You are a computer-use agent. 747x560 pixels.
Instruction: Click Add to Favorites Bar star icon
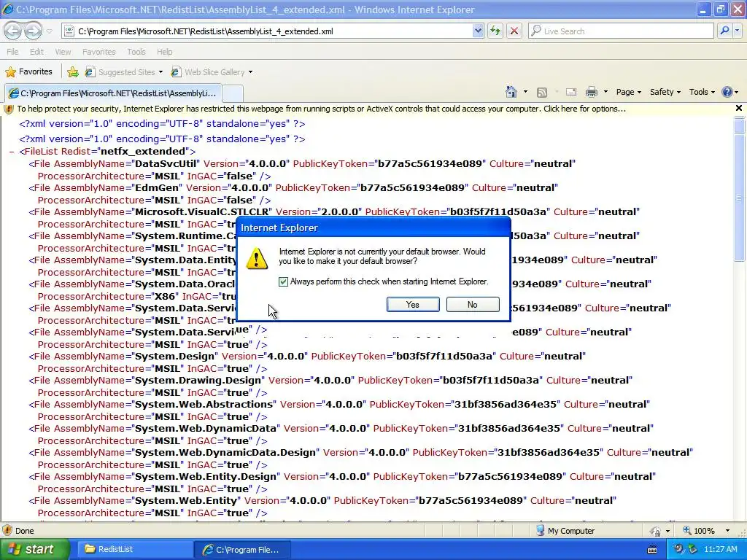pyautogui.click(x=73, y=72)
